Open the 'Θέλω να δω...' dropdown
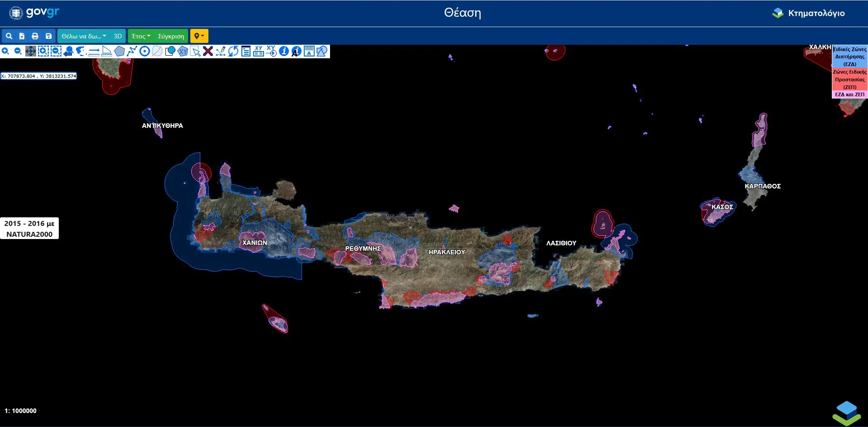Viewport: 868px width, 427px height. coord(84,36)
